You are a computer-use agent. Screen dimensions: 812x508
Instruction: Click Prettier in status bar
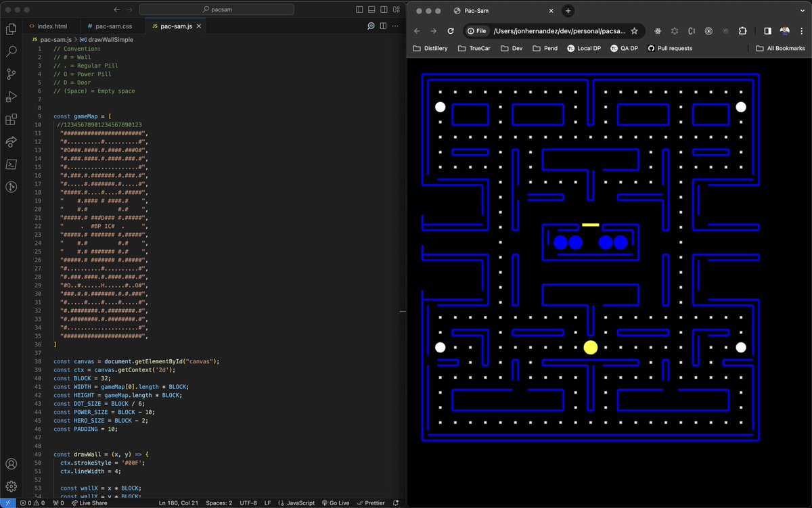(x=370, y=503)
